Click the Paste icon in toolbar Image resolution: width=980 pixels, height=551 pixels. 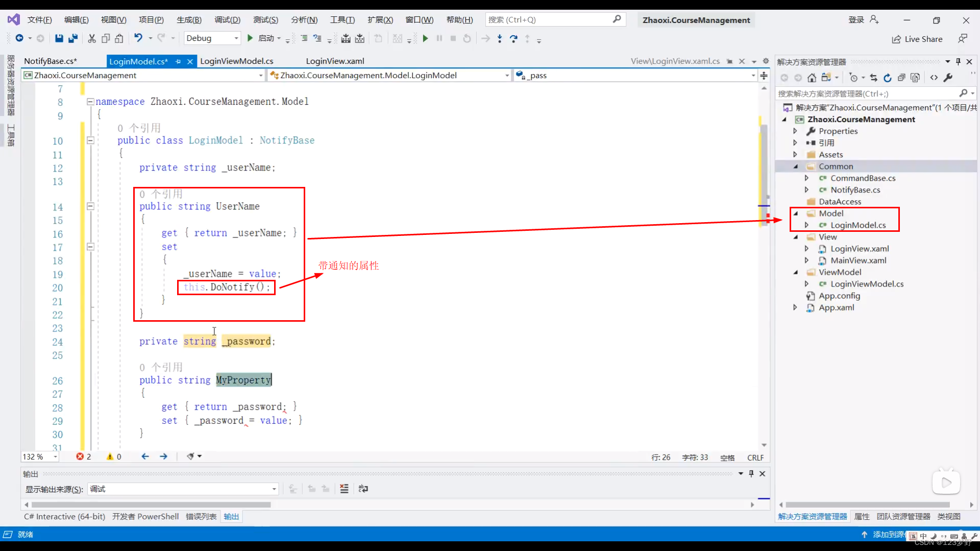tap(119, 38)
